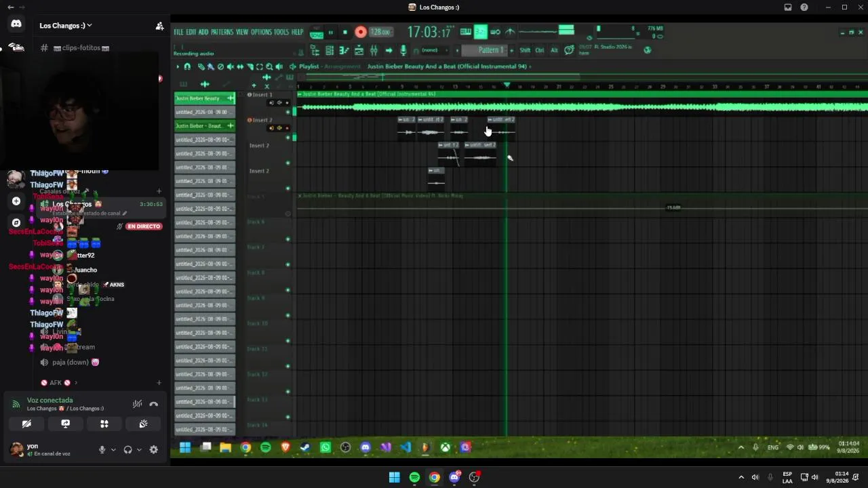Select the playlist slip tool
This screenshot has width=868, height=488.
coord(240,66)
